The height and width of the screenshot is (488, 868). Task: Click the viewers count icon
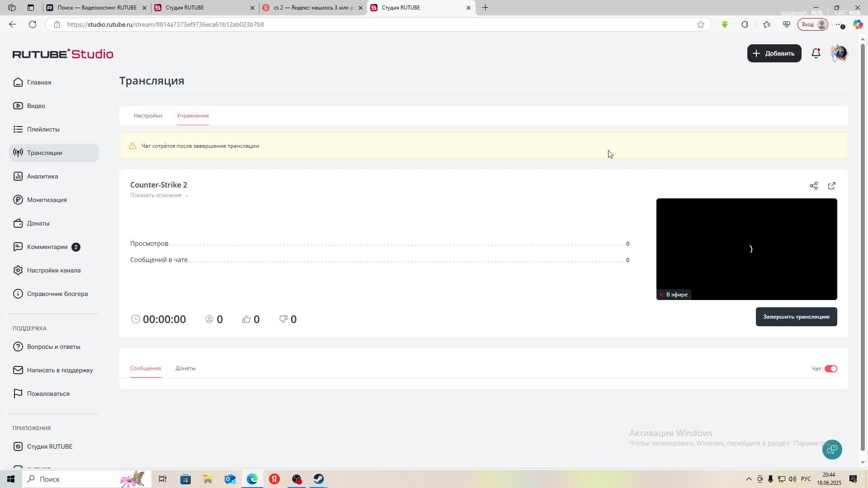pyautogui.click(x=209, y=319)
